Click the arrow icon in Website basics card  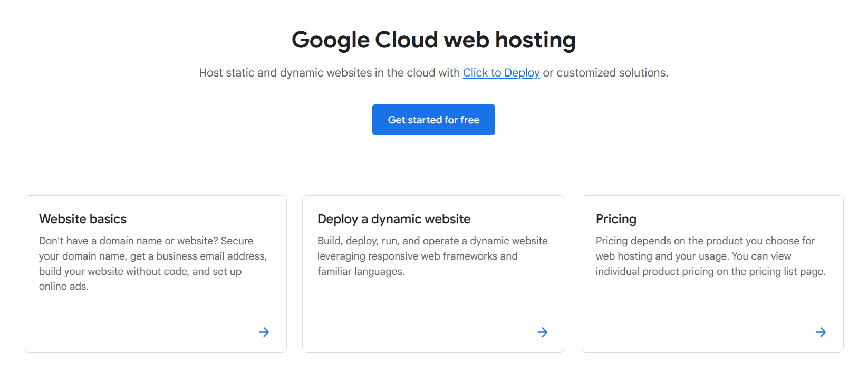264,332
